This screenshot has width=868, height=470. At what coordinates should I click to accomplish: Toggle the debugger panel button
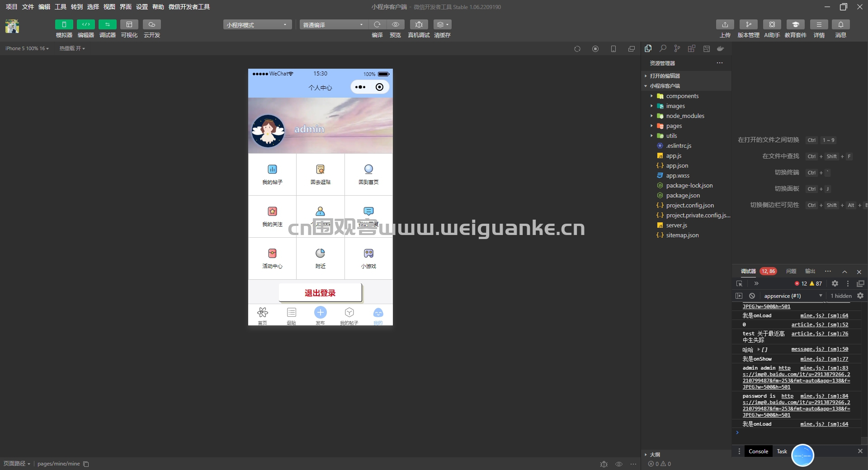tap(107, 24)
